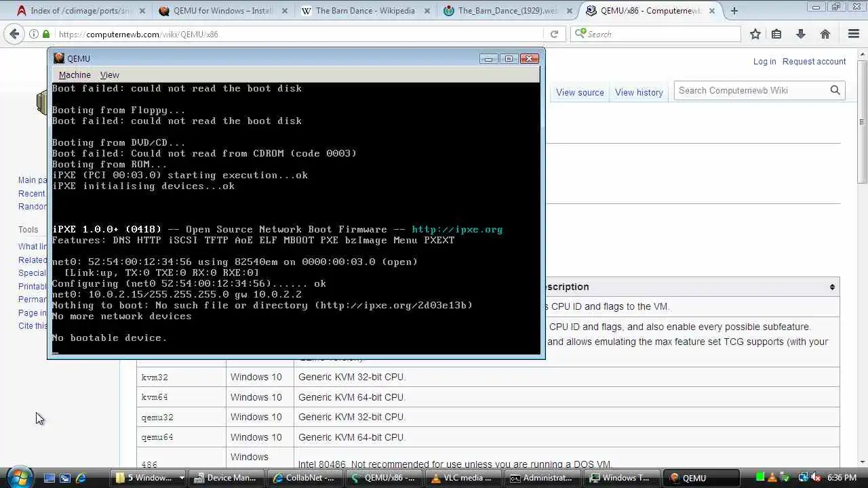This screenshot has height=488, width=868.
Task: Click 'Generic KVM 64-bit CPU.' in qemu64 row
Action: coord(351,437)
